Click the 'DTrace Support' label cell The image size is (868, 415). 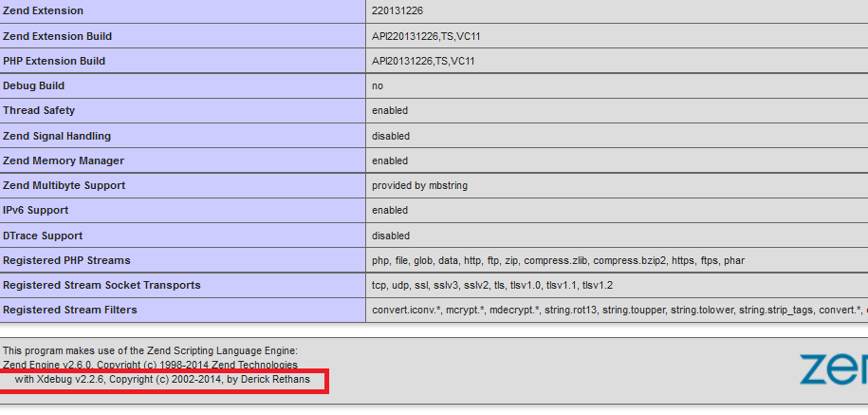pyautogui.click(x=43, y=236)
